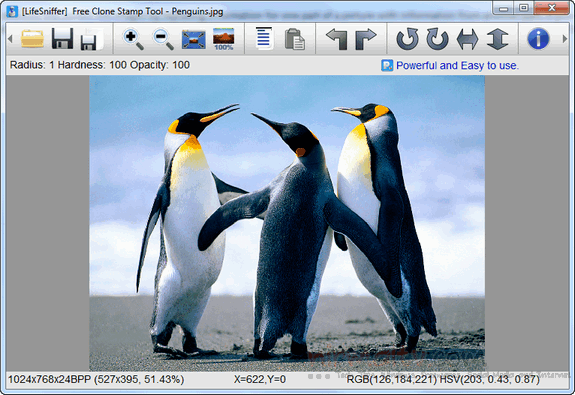
Task: Flip image horizontally
Action: click(467, 39)
